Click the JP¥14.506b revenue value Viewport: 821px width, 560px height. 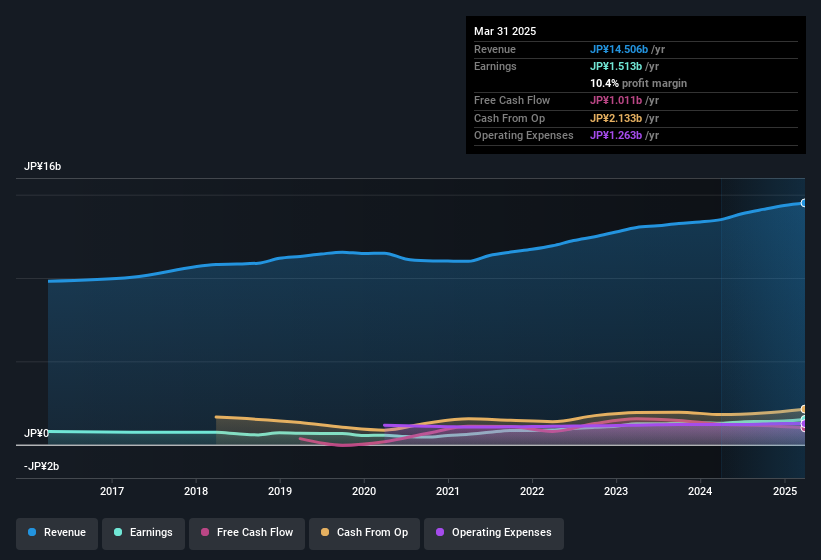[619, 49]
